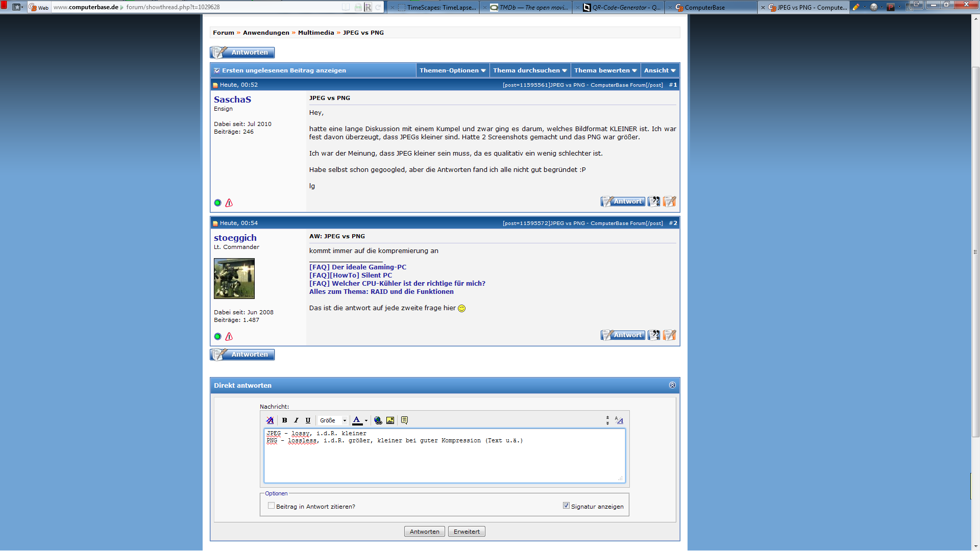Screen dimensions: 980x551
Task: Toggle italic formatting in editor
Action: 296,420
